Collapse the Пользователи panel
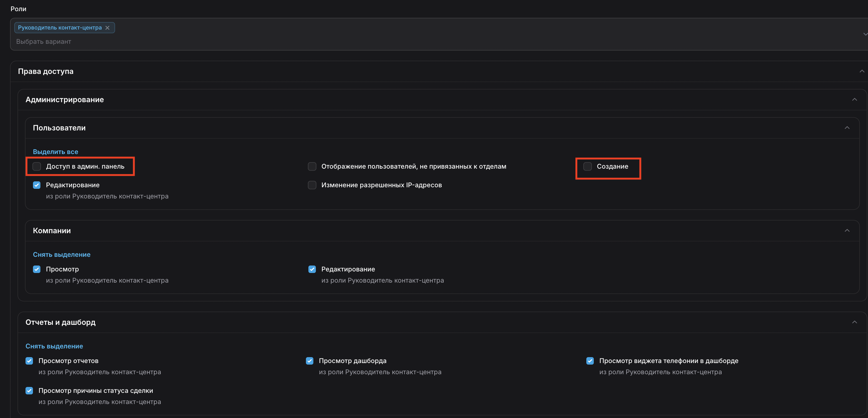Viewport: 868px width, 418px height. [x=847, y=128]
